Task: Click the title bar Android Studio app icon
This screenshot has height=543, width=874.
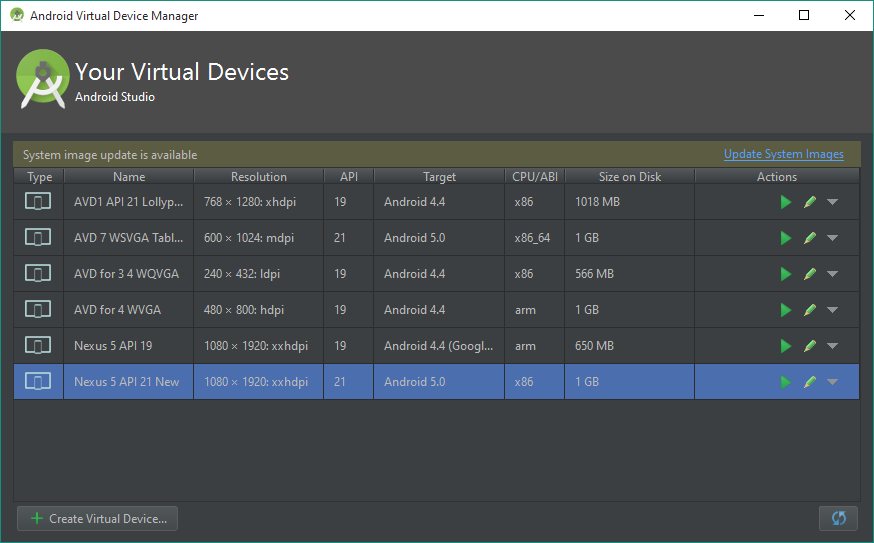Action: (17, 15)
